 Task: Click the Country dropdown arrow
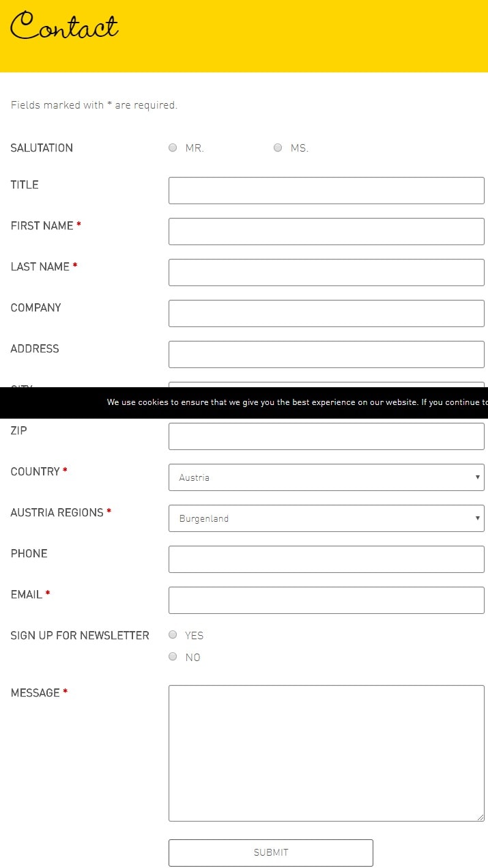[x=478, y=477]
